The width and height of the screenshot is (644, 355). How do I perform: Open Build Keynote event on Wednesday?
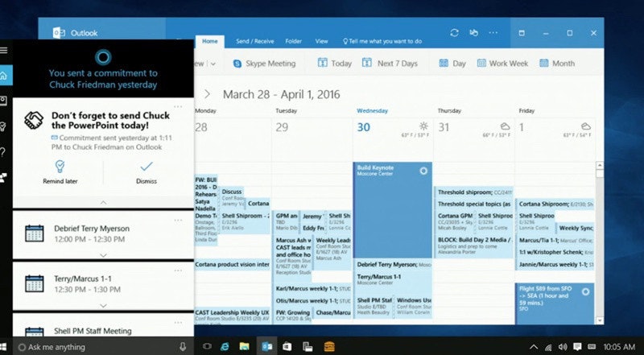click(393, 210)
